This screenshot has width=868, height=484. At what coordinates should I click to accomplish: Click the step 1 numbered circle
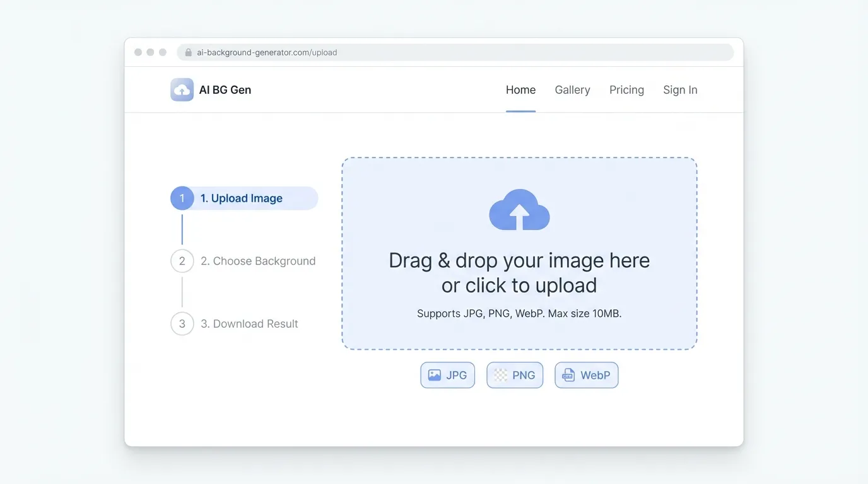click(182, 199)
